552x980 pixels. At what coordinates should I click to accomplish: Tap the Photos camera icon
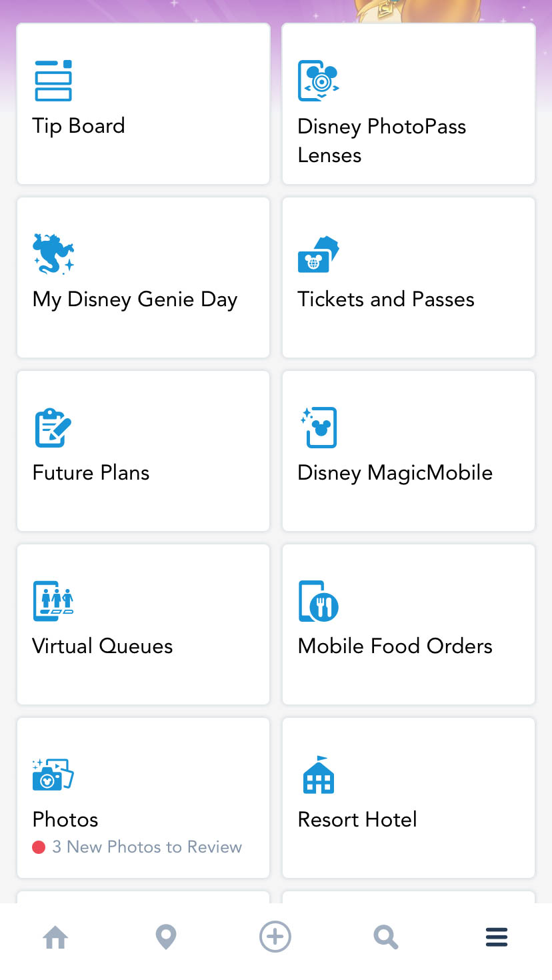click(53, 774)
